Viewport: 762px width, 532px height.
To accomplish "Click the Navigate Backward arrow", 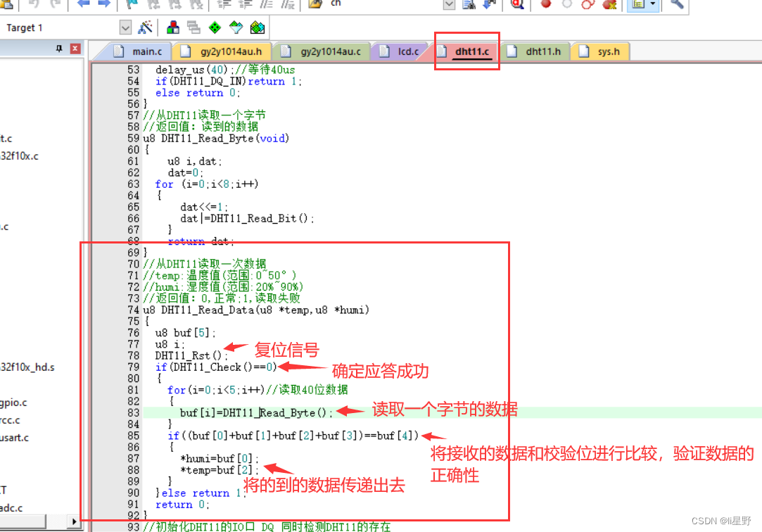I will tap(84, 4).
